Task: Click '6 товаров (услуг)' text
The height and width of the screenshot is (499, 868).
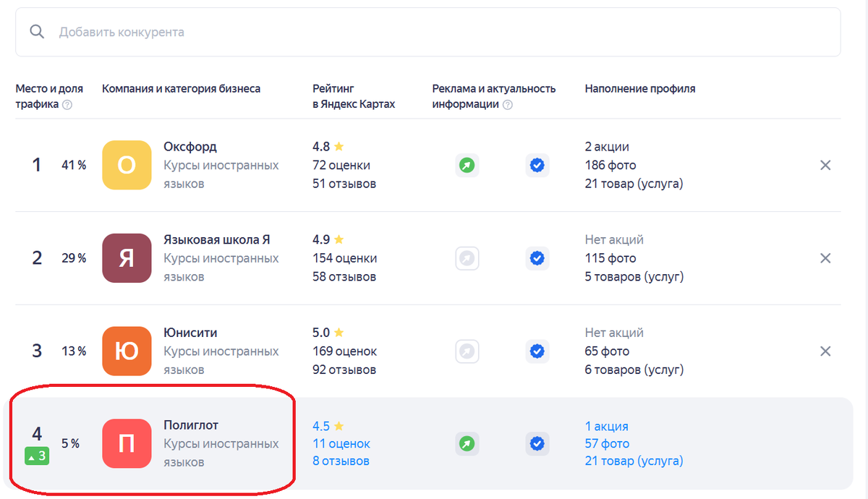Action: coord(634,370)
